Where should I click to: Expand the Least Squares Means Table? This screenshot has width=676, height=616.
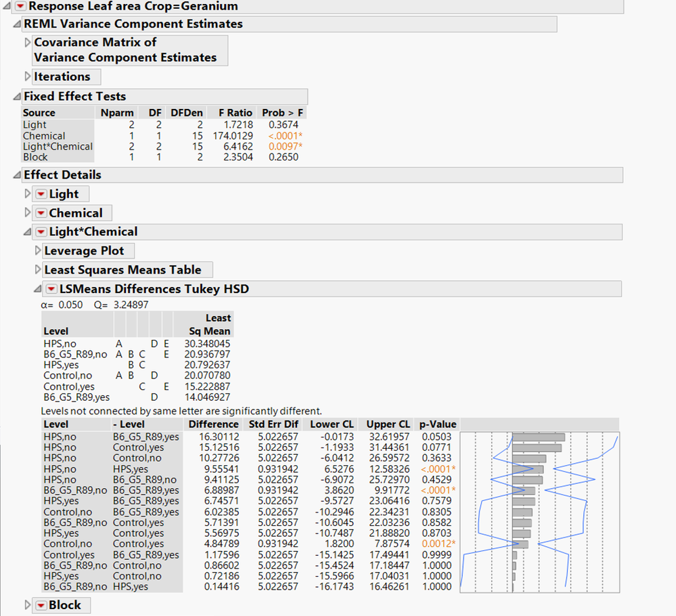click(x=39, y=269)
